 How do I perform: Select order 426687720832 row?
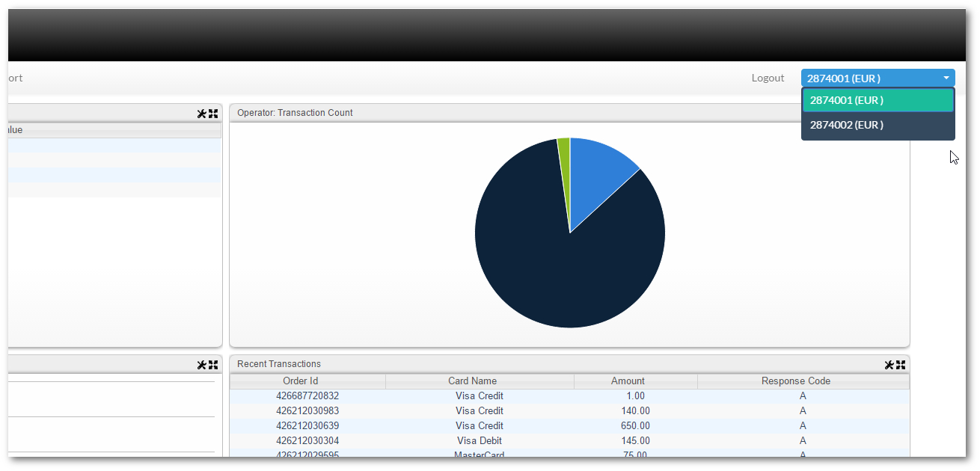tap(307, 396)
